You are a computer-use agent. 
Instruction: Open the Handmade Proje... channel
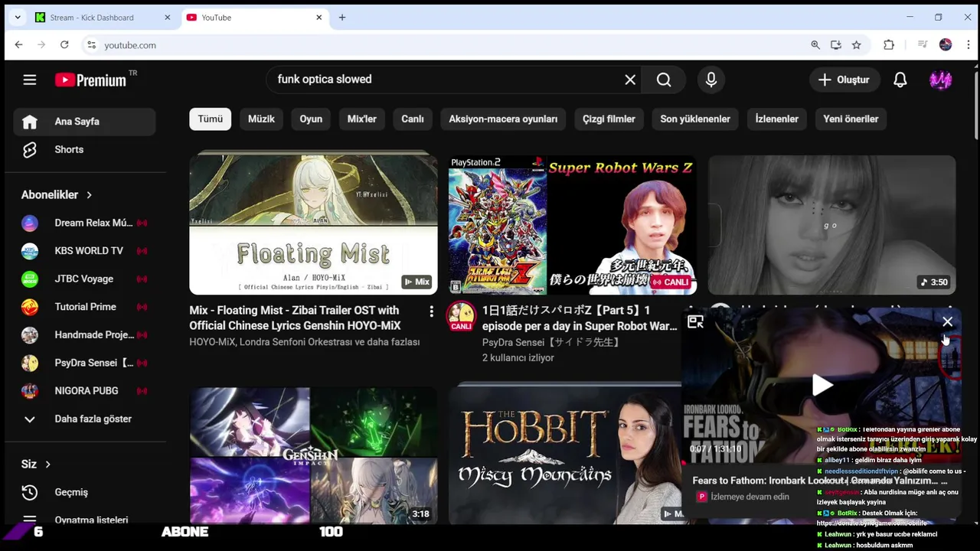(84, 335)
